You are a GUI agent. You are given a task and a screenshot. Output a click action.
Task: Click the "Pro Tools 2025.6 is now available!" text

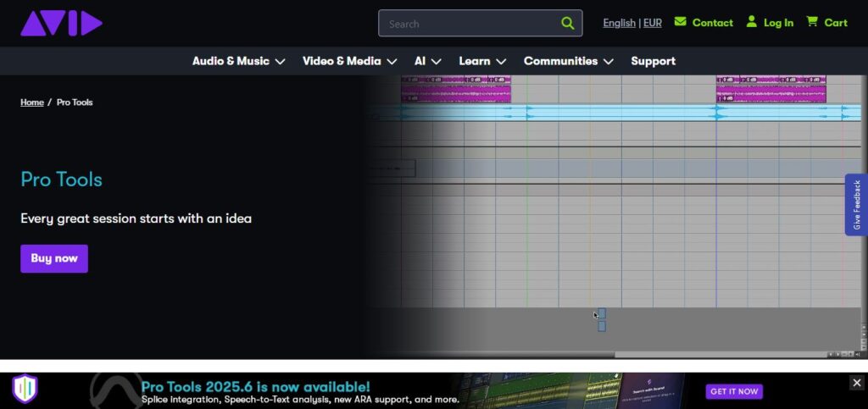(x=255, y=386)
